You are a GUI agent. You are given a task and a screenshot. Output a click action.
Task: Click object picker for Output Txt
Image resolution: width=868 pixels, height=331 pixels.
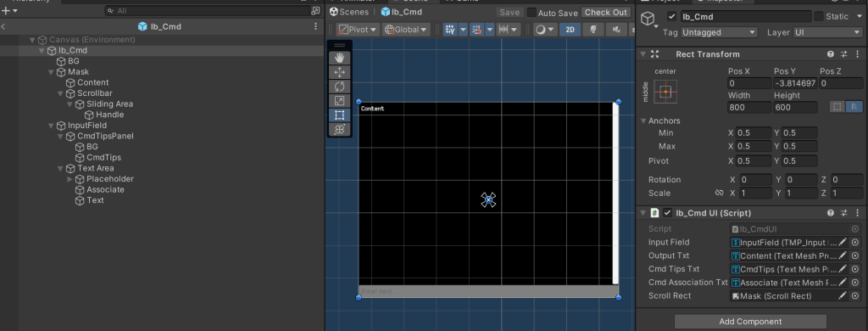point(855,255)
